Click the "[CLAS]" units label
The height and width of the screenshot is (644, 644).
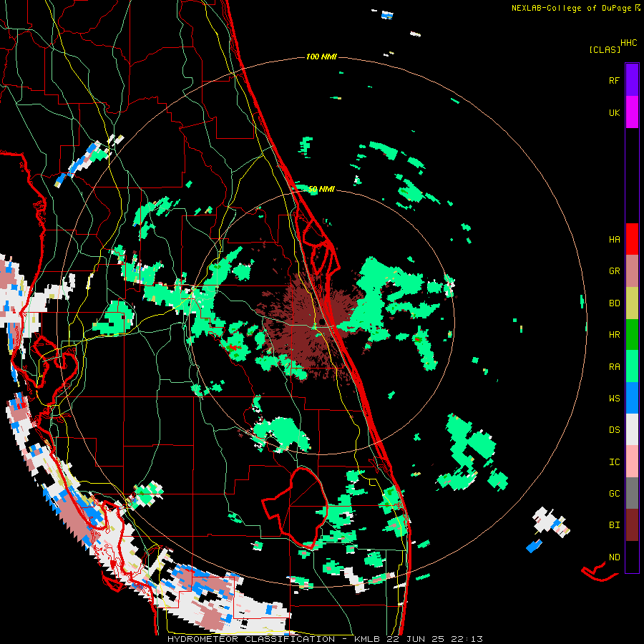[605, 50]
